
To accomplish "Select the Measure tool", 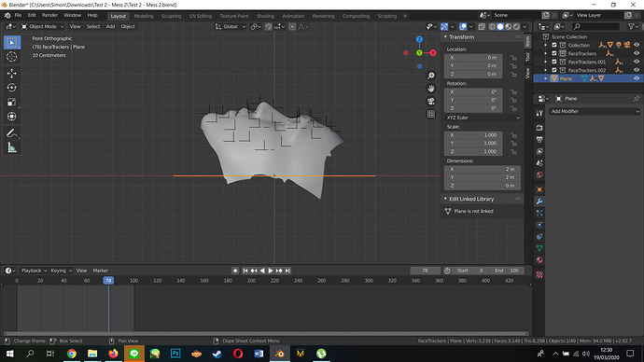I will tap(12, 147).
